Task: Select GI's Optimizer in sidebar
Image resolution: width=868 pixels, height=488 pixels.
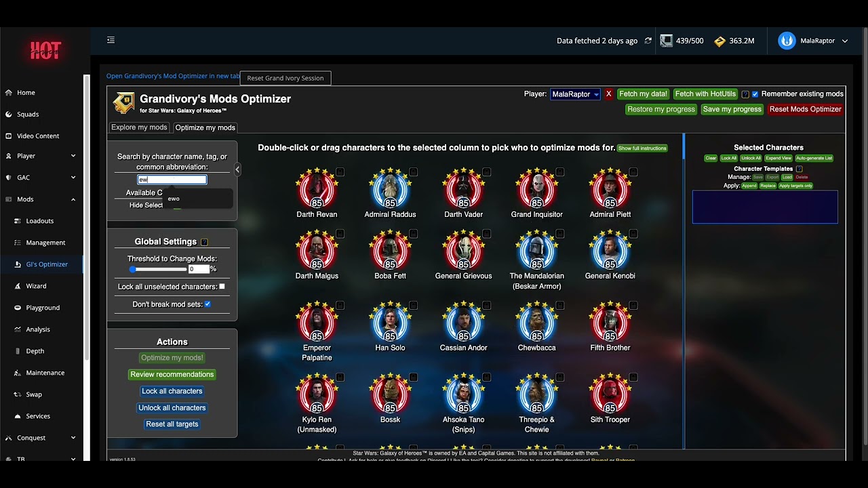Action: tap(47, 264)
